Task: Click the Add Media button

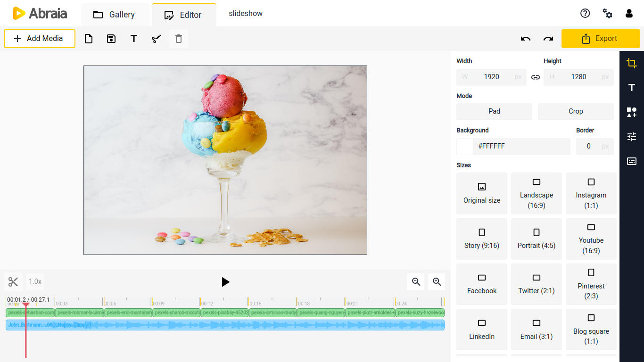Action: [40, 39]
